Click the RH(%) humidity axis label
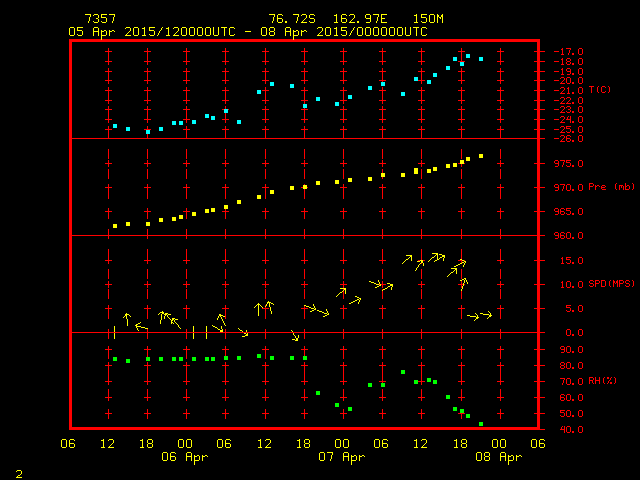This screenshot has width=640, height=480. 602,381
